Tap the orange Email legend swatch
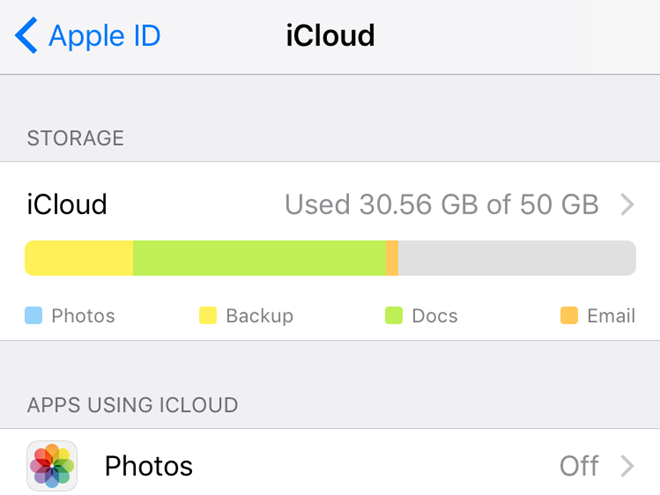This screenshot has width=660, height=495. tap(569, 316)
